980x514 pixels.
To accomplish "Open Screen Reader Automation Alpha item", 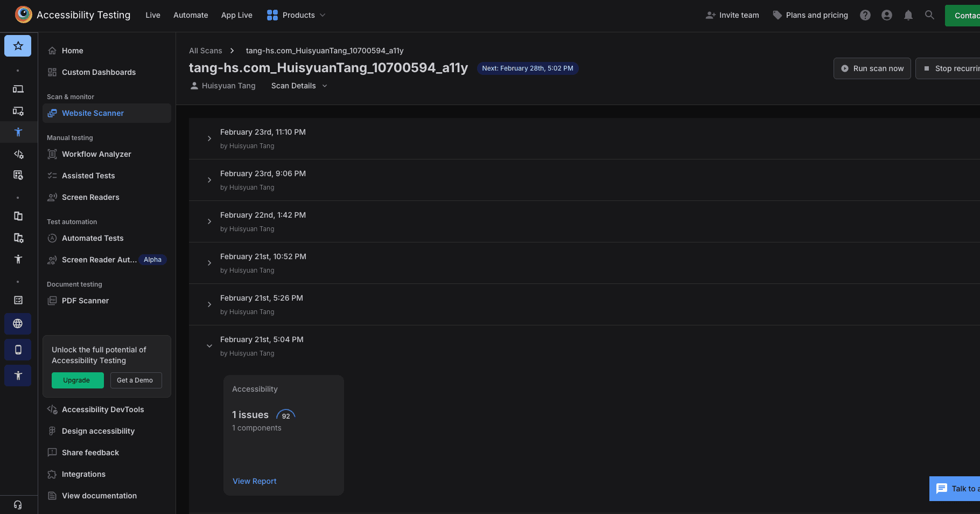I will pos(107,260).
